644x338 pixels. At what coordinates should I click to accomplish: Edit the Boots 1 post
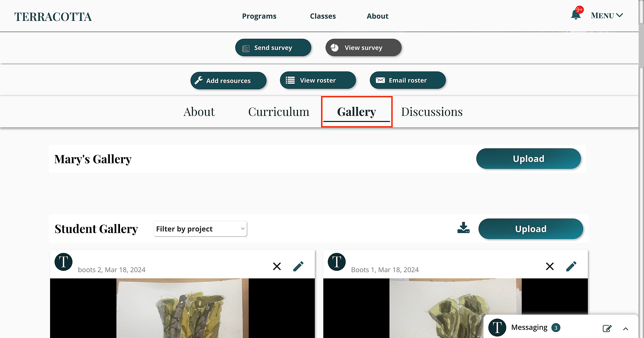coord(571,266)
